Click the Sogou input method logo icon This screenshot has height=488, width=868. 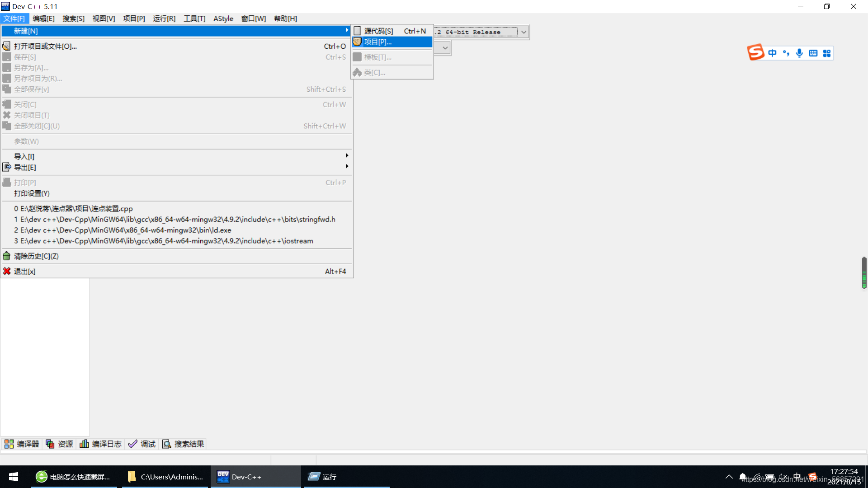[x=755, y=52]
